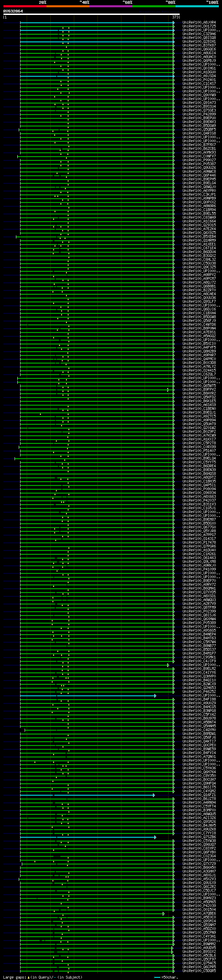This screenshot has height=980, width=222.
Task: Select hit label UniRef100_P42037
Action: (x=199, y=501)
